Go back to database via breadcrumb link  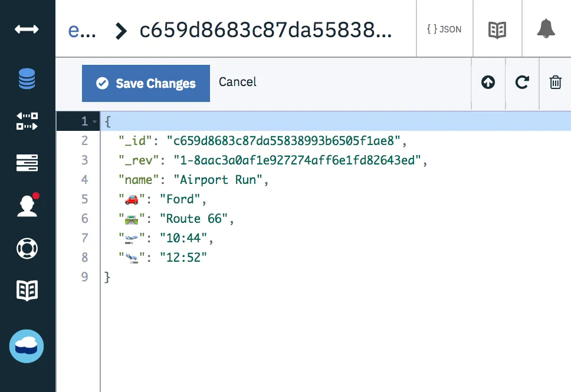[81, 30]
